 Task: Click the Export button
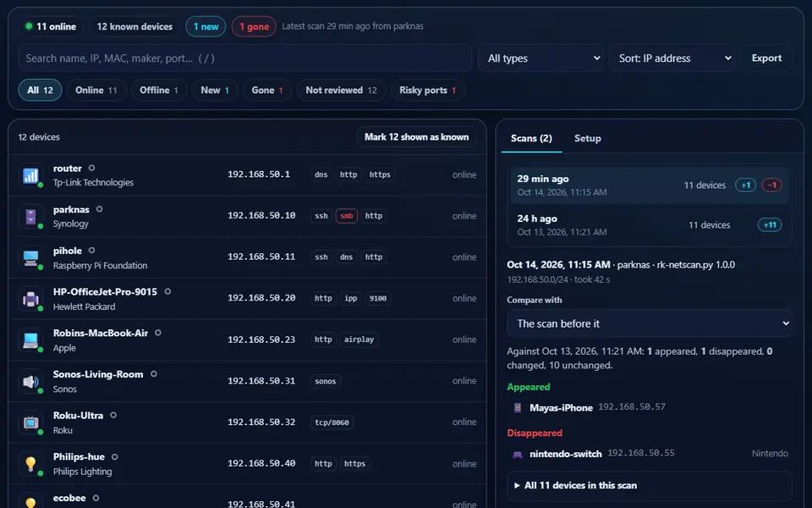tap(766, 58)
